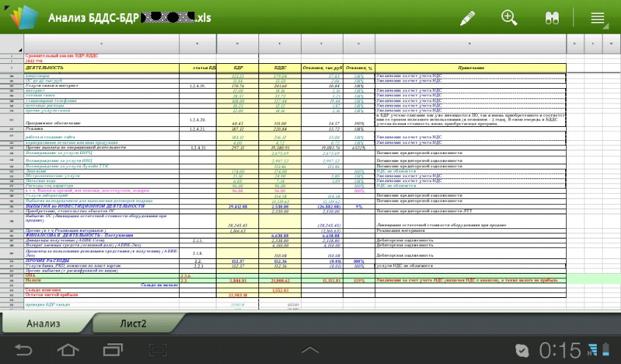Select the проверка БДР сальдо cell
Screen dimensions: 621x364
(101, 305)
